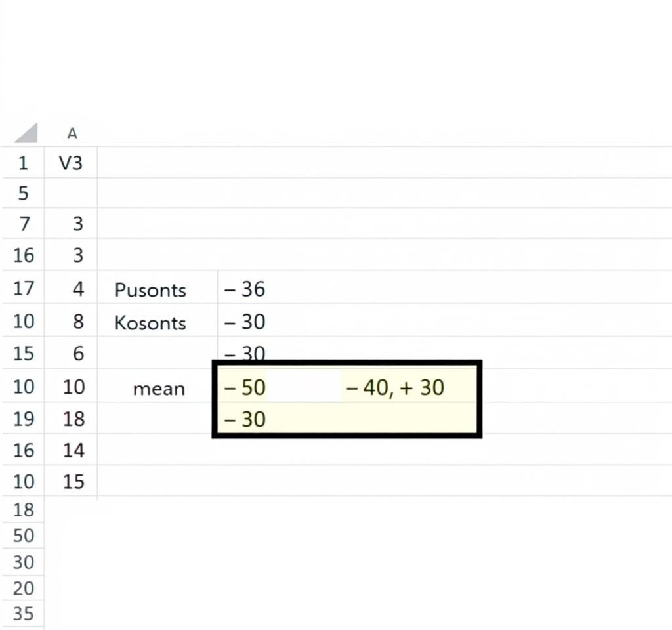Viewport: 672px width, 630px height.
Task: Select the highlighted – 50 cell
Action: (x=245, y=387)
